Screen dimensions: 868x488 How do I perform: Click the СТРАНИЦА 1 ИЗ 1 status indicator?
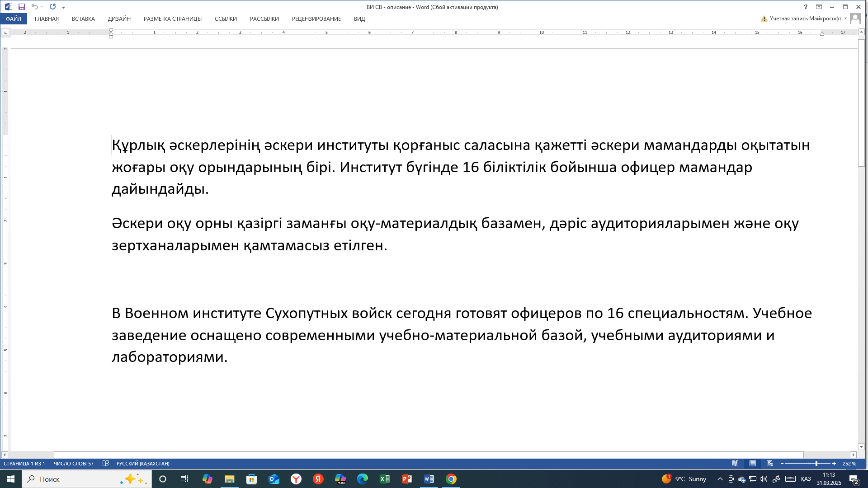pyautogui.click(x=24, y=464)
